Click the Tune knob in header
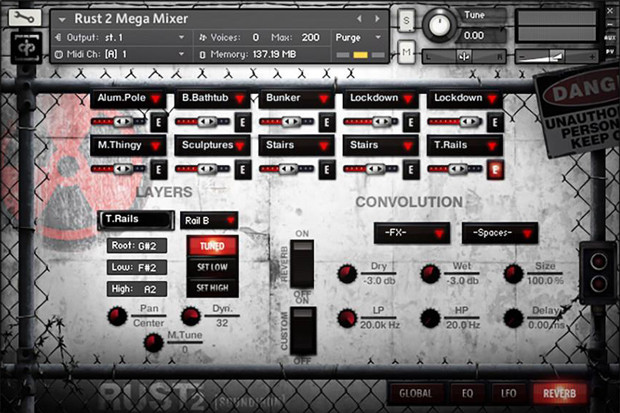Screen dimensions: 620x413 439,25
